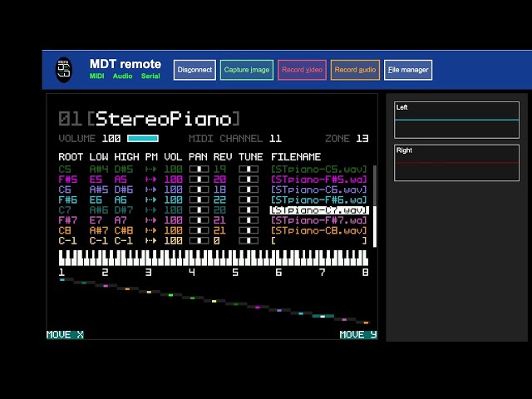Screen dimensions: 532x399
Task: Click the VOLUME value 100
Action: [111, 139]
